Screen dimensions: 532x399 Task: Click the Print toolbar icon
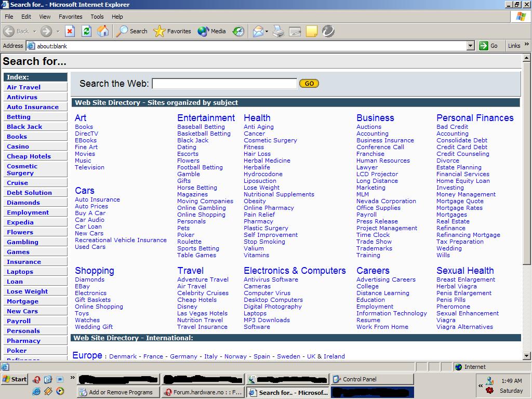click(278, 31)
